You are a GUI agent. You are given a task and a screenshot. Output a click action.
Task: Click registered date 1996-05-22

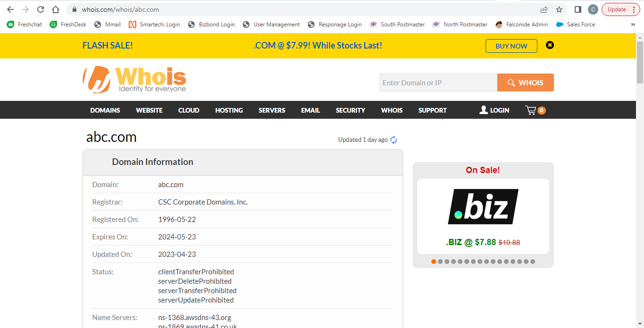tap(177, 220)
